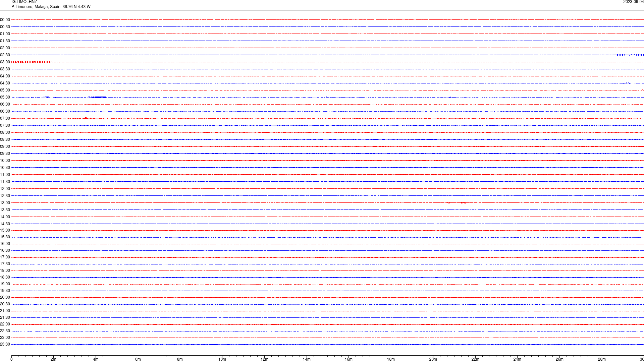Select the 03:30 trace time label

pyautogui.click(x=5, y=69)
